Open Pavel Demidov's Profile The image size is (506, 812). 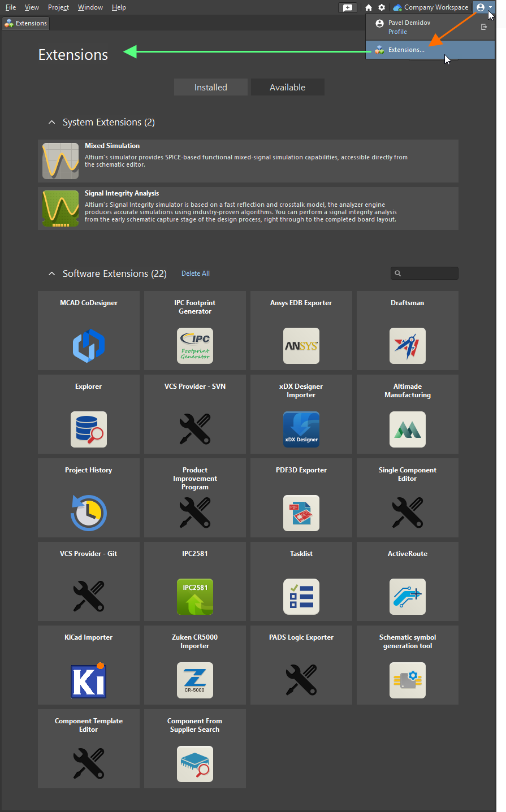coord(397,31)
